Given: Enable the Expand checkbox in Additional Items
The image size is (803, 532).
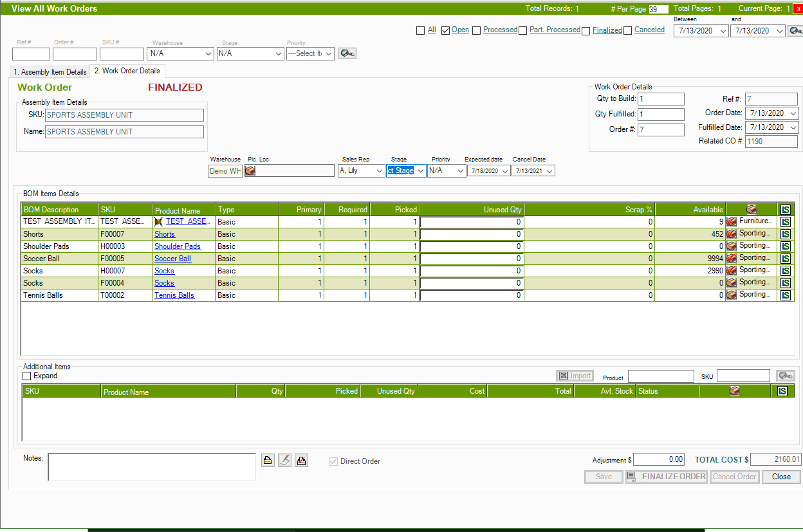Looking at the screenshot, I should [27, 376].
